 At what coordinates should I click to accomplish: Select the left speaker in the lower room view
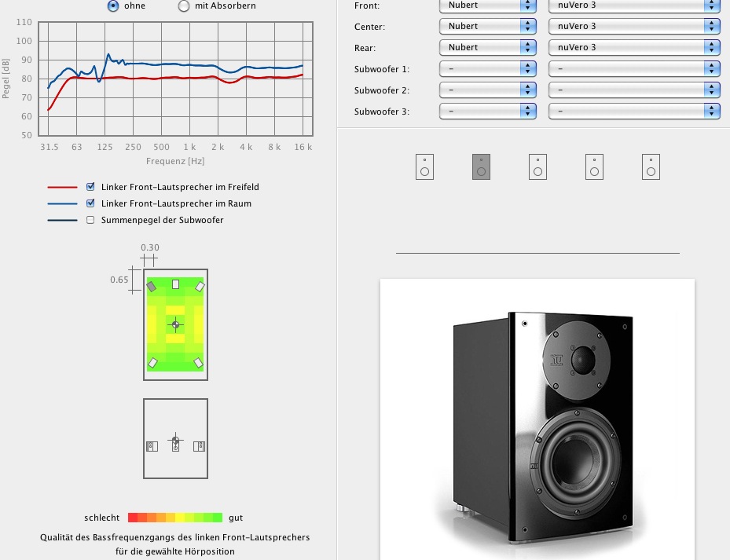tap(152, 446)
